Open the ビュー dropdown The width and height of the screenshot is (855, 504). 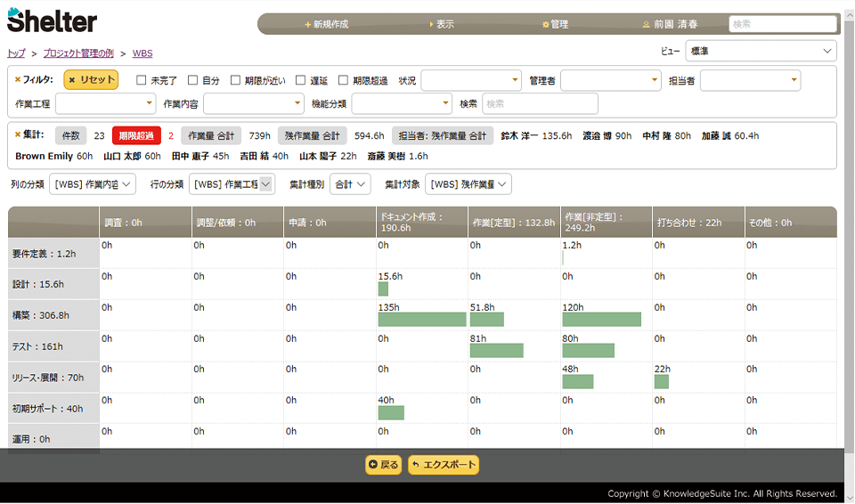tap(761, 51)
